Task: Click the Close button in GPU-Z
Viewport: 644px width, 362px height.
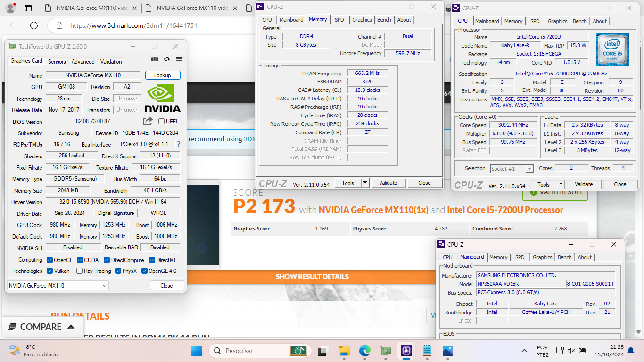Action: point(166,285)
